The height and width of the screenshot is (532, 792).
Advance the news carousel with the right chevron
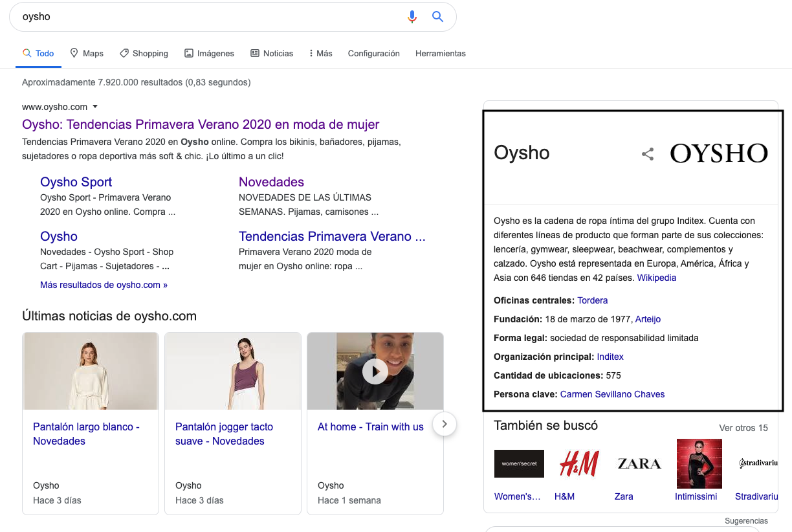click(444, 424)
